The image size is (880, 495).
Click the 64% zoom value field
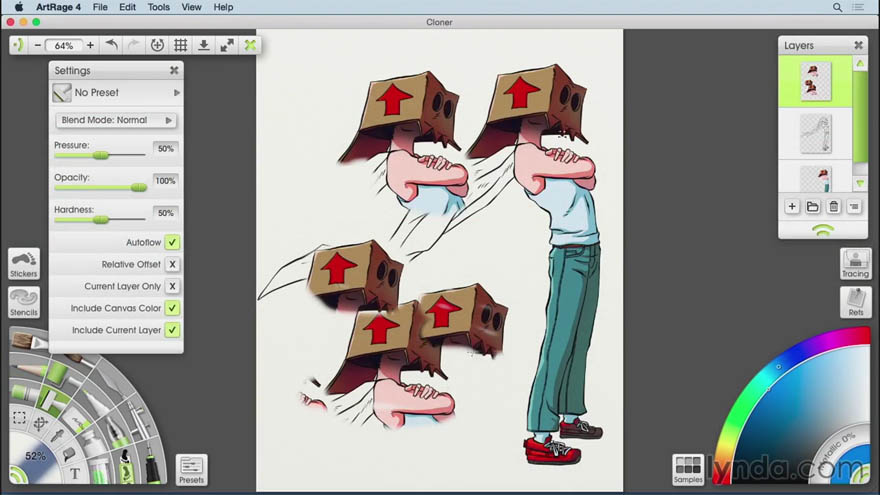click(x=64, y=45)
